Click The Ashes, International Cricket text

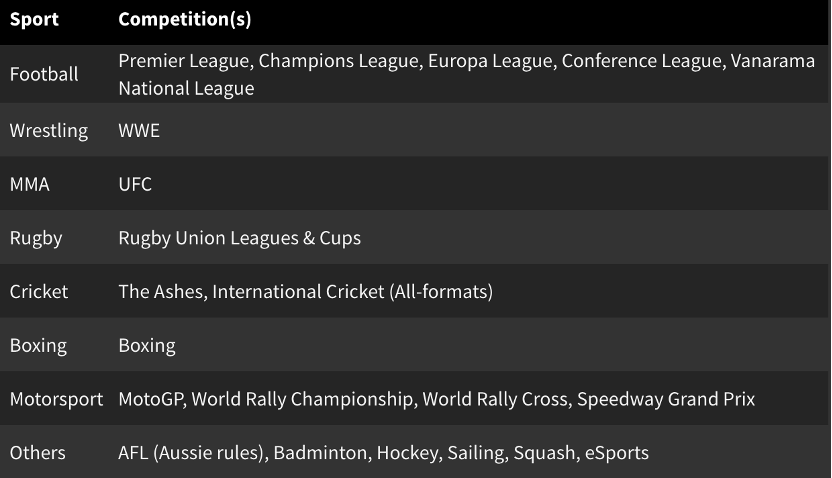305,292
